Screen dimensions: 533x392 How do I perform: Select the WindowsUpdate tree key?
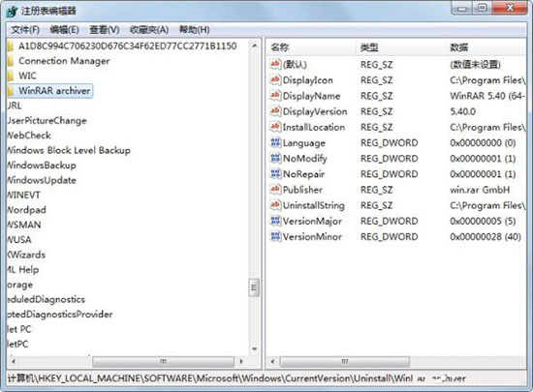click(41, 180)
